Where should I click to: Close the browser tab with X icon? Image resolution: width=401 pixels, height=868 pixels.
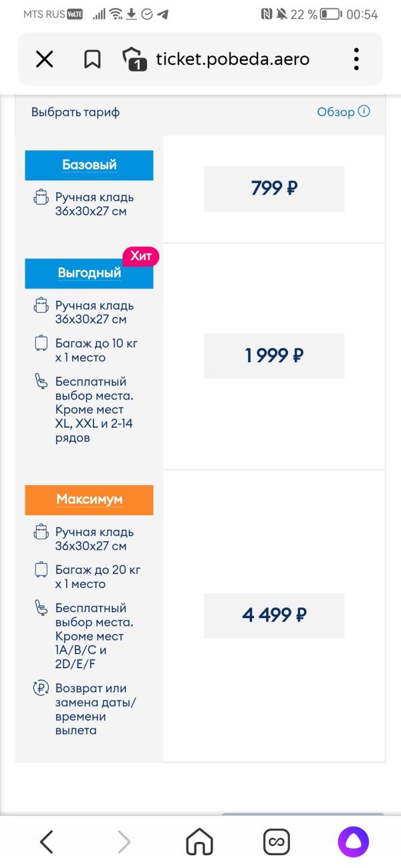pyautogui.click(x=44, y=59)
